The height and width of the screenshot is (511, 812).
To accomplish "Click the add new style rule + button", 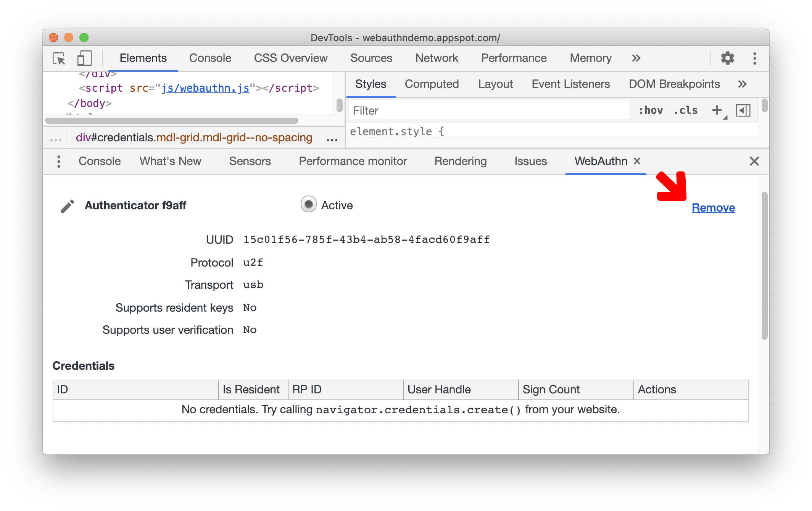I will coord(716,111).
